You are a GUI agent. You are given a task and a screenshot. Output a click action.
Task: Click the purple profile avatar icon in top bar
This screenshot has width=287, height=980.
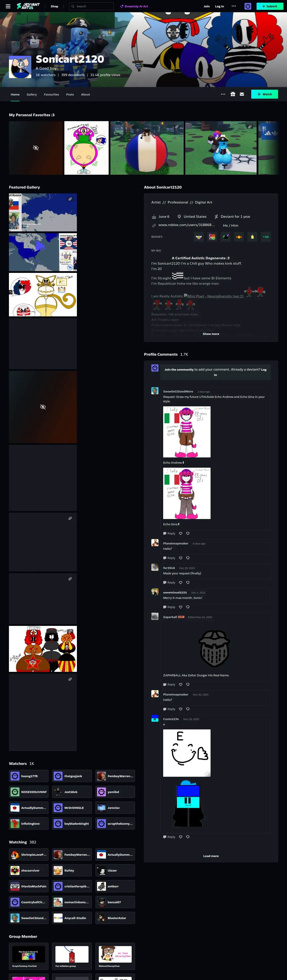click(248, 6)
